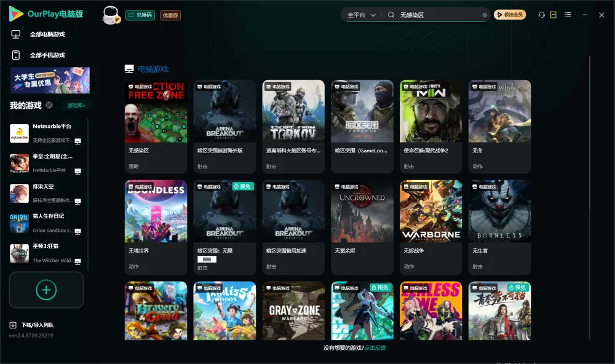Click the 兑换码 redeem code button
The height and width of the screenshot is (364, 615).
[140, 15]
